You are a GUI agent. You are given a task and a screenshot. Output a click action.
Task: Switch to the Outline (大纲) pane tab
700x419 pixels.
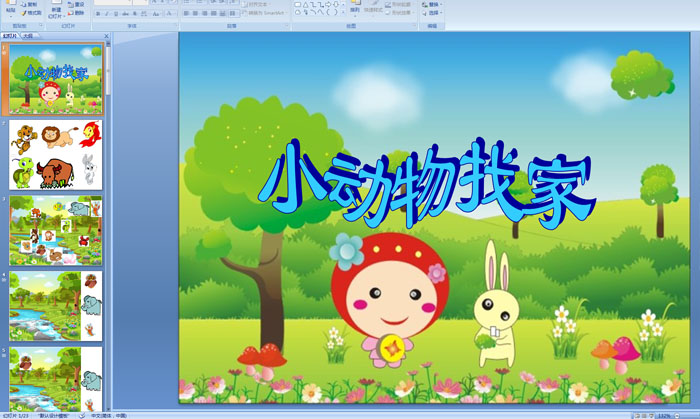tap(27, 35)
